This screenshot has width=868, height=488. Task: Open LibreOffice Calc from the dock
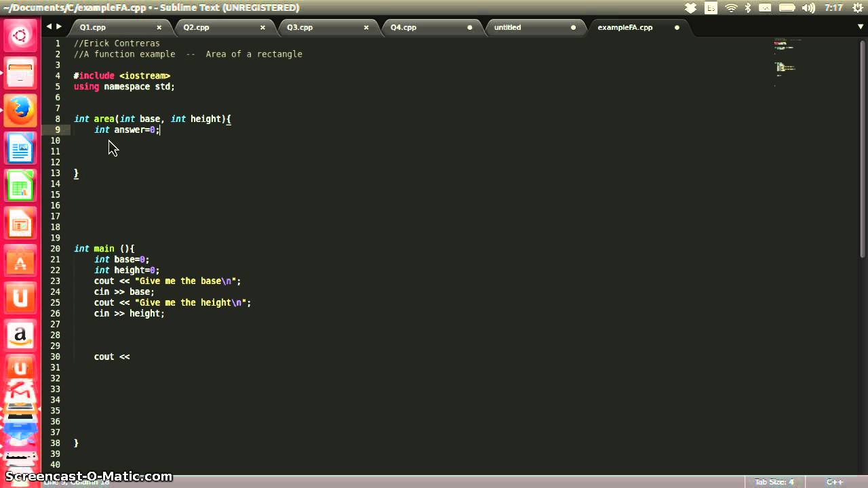(20, 186)
